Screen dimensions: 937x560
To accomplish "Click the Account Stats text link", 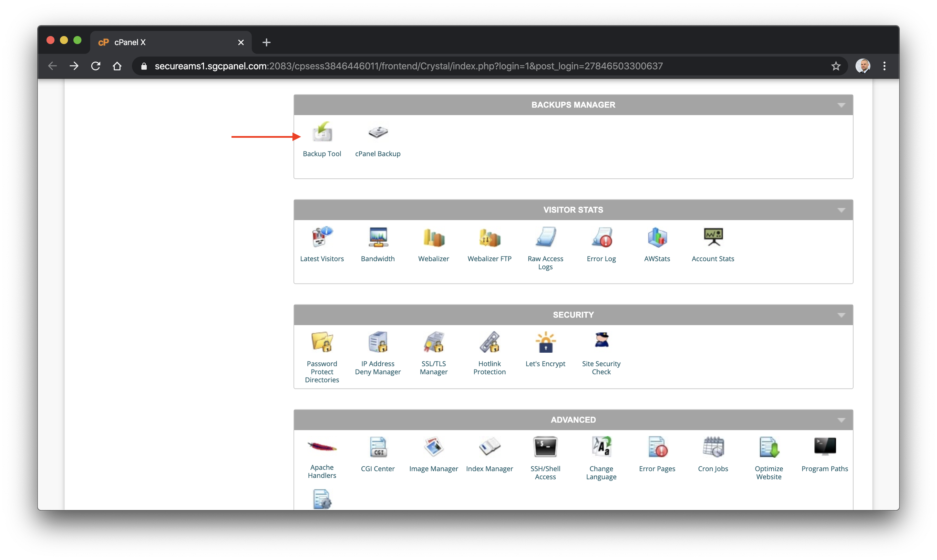I will pyautogui.click(x=713, y=259).
